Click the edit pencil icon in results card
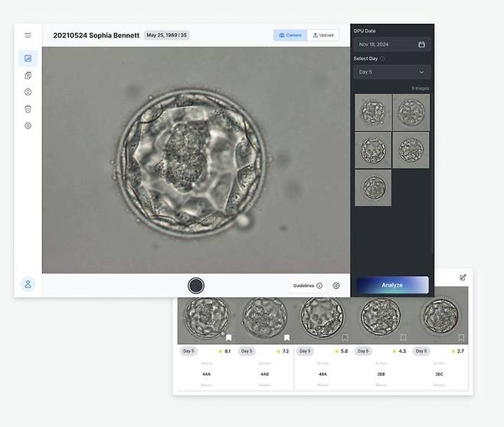This screenshot has width=504, height=427. coord(463,278)
